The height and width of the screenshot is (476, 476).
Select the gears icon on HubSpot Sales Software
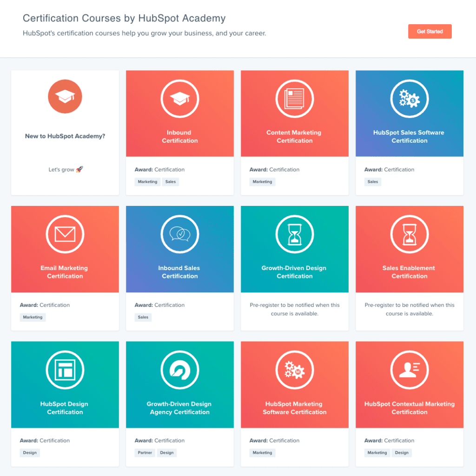pos(409,99)
